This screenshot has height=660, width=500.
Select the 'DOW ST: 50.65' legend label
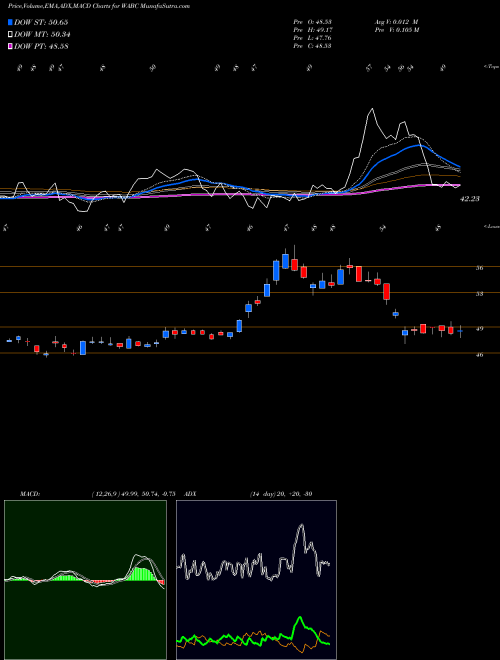41,22
